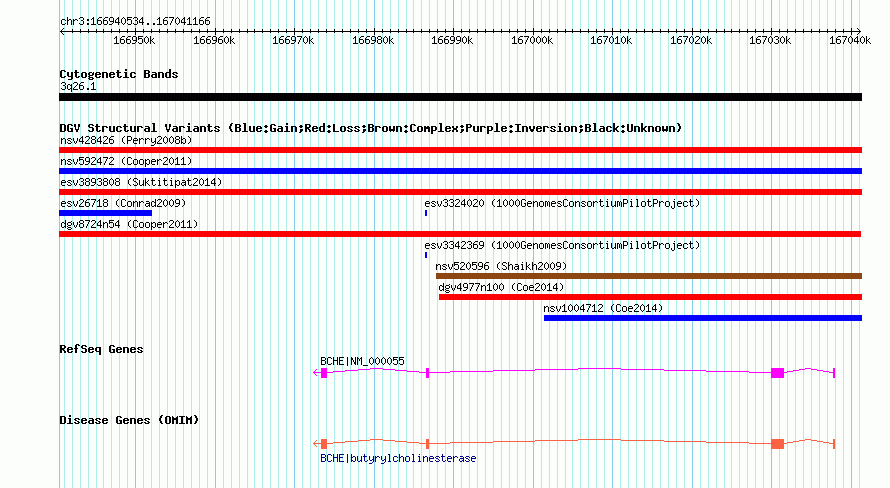The width and height of the screenshot is (890, 488).
Task: Open the BCHE|butyrylcholinesterase OMIM link
Action: pos(398,458)
